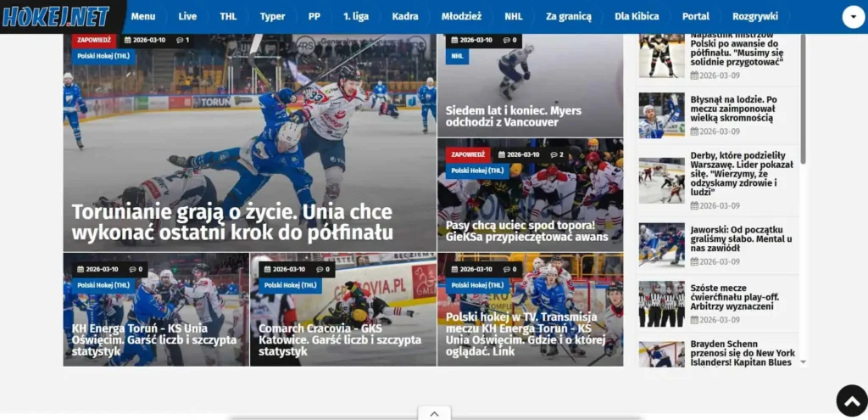Expand the bottom chevron-up panel handle
The image size is (868, 420).
(x=434, y=413)
